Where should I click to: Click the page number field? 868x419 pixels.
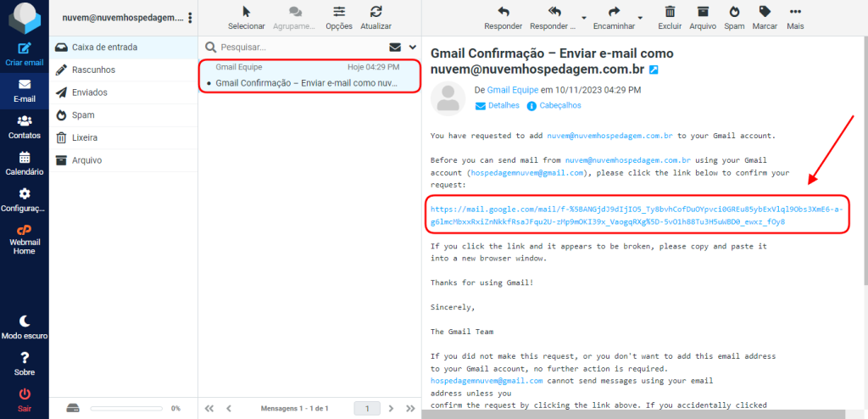click(367, 409)
